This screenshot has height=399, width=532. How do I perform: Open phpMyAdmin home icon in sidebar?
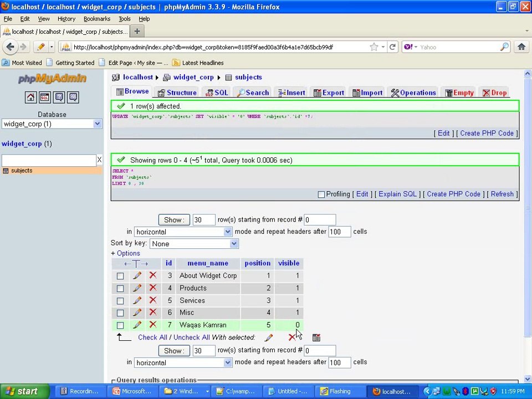pos(30,98)
